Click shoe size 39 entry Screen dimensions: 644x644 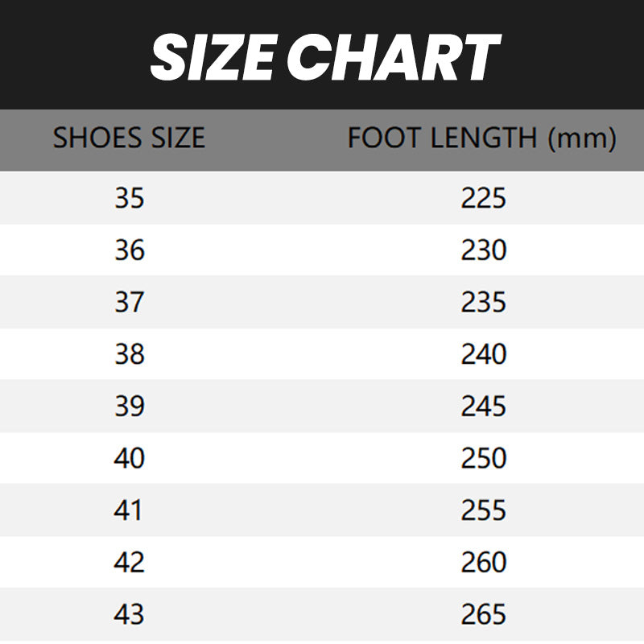[129, 407]
